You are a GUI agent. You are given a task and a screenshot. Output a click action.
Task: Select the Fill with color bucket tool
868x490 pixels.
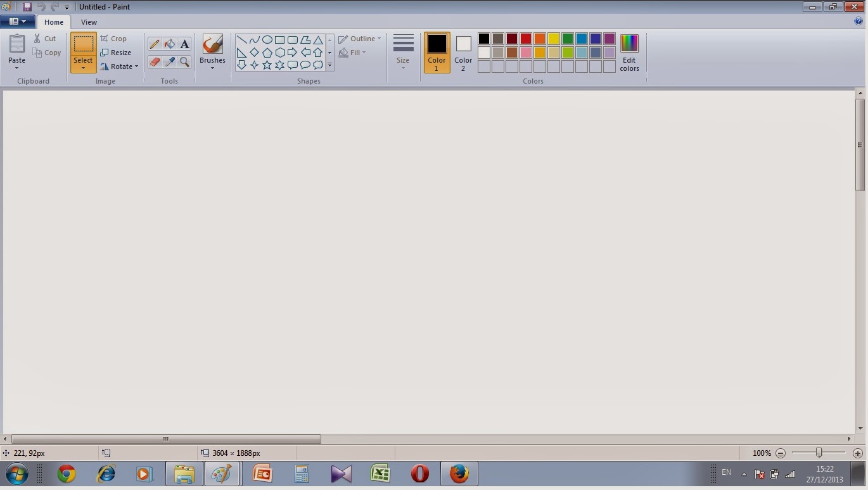pyautogui.click(x=169, y=44)
